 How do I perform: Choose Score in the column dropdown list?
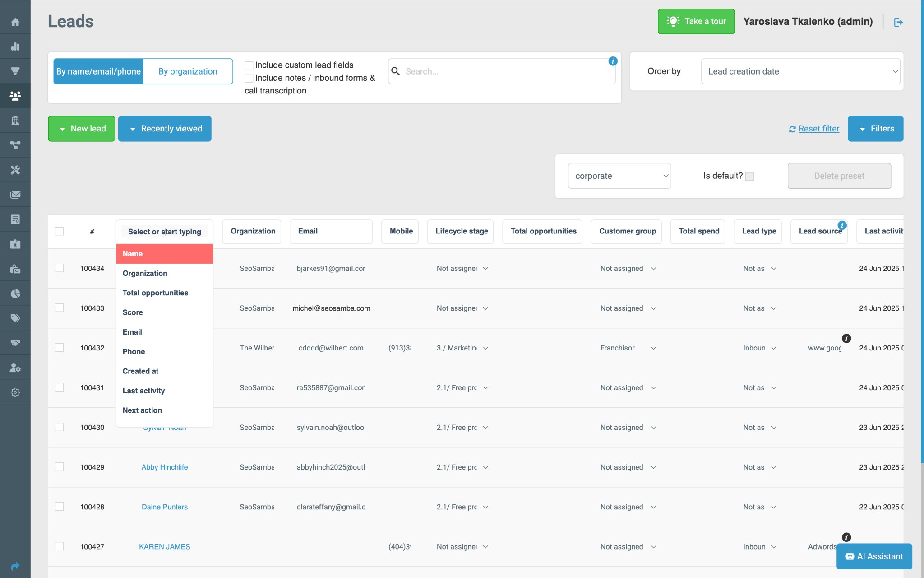(165, 312)
